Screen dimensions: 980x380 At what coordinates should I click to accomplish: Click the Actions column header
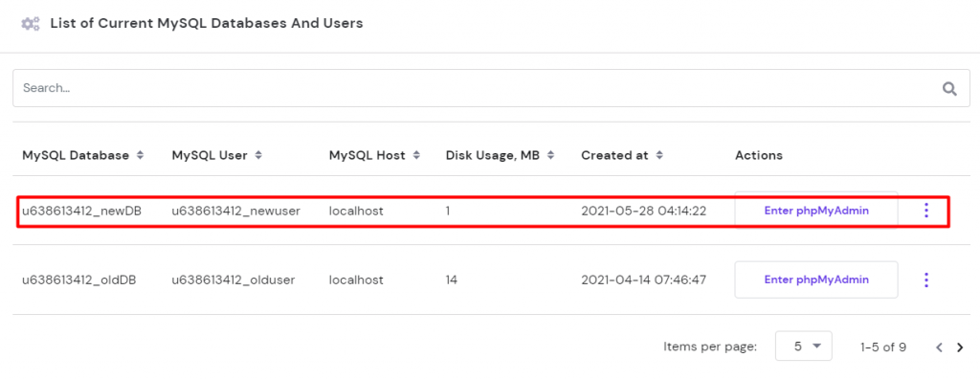759,155
